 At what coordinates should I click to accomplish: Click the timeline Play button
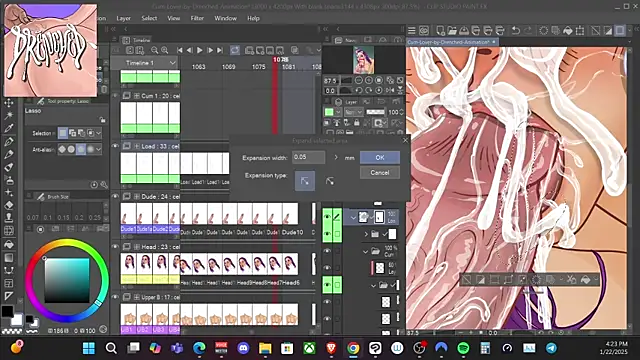pos(200,50)
